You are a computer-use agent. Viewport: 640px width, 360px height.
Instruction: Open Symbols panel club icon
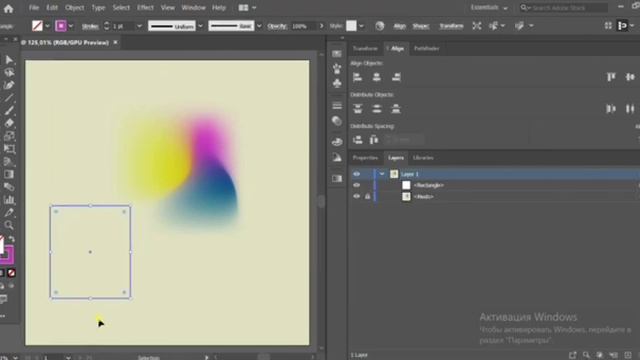click(337, 84)
